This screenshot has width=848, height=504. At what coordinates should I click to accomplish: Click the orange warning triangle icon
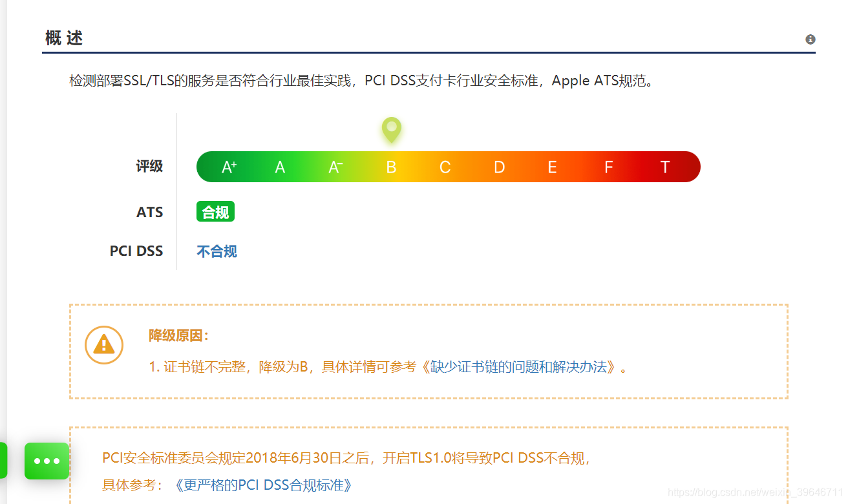104,344
